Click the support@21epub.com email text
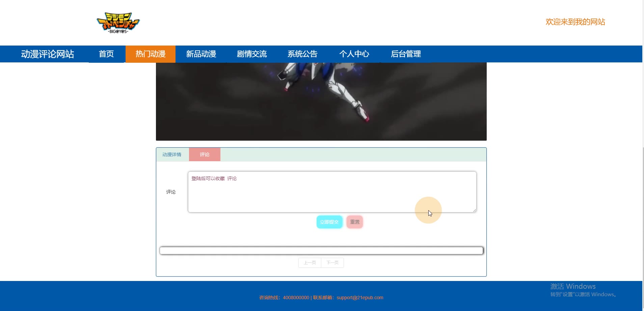Screen dimensions: 644x311 [360, 298]
